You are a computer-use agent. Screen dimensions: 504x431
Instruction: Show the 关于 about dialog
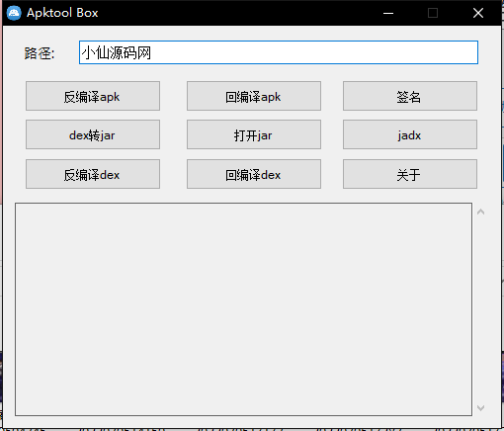pos(410,174)
